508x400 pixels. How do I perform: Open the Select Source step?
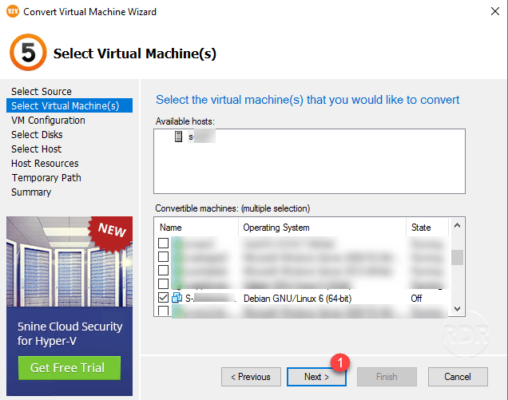click(x=41, y=91)
